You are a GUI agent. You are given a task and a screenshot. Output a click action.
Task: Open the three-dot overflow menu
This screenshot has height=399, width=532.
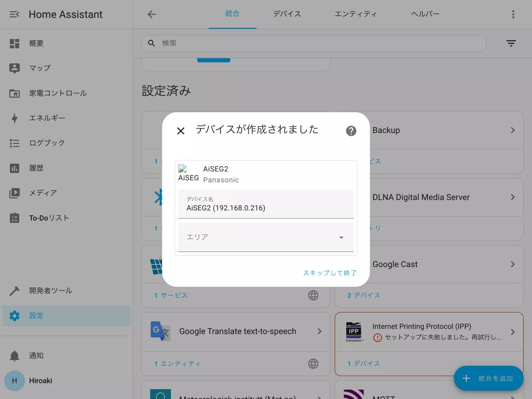pyautogui.click(x=513, y=14)
